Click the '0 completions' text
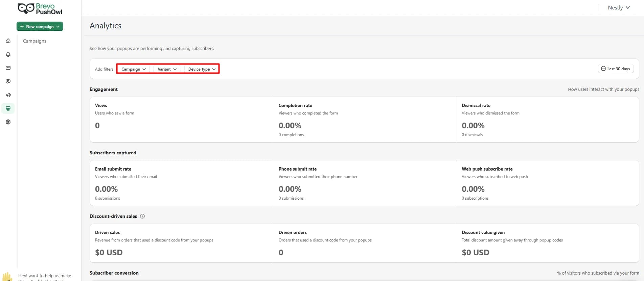Screen dimensions: 644x281 pyautogui.click(x=291, y=135)
